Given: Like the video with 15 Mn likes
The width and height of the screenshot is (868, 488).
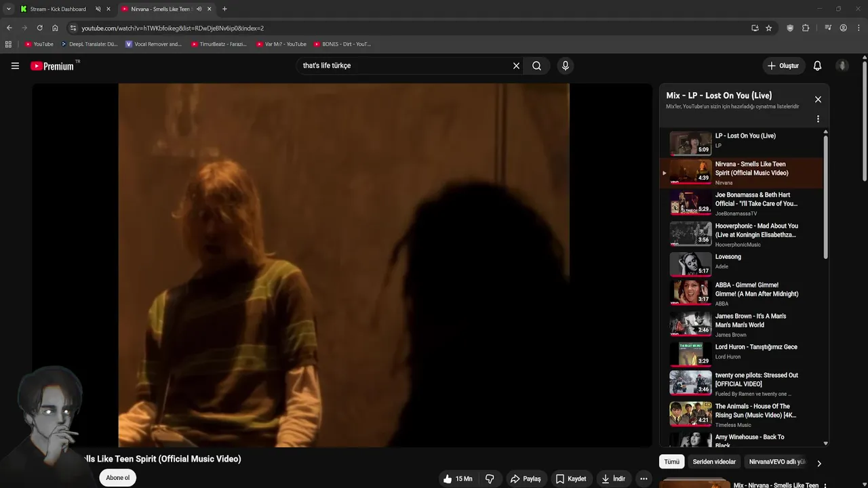Looking at the screenshot, I should [x=458, y=479].
